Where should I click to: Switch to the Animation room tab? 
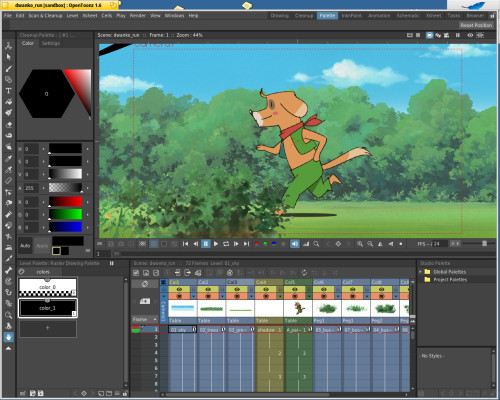379,16
